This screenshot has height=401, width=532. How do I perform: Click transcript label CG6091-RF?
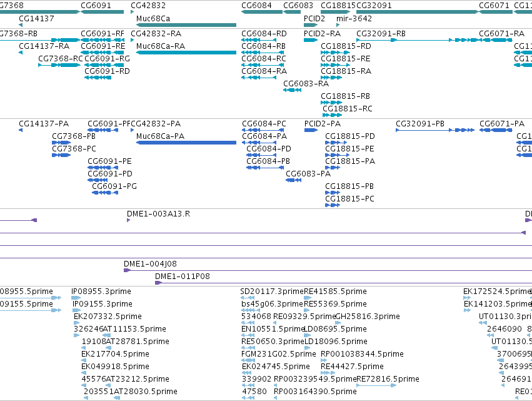[103, 34]
